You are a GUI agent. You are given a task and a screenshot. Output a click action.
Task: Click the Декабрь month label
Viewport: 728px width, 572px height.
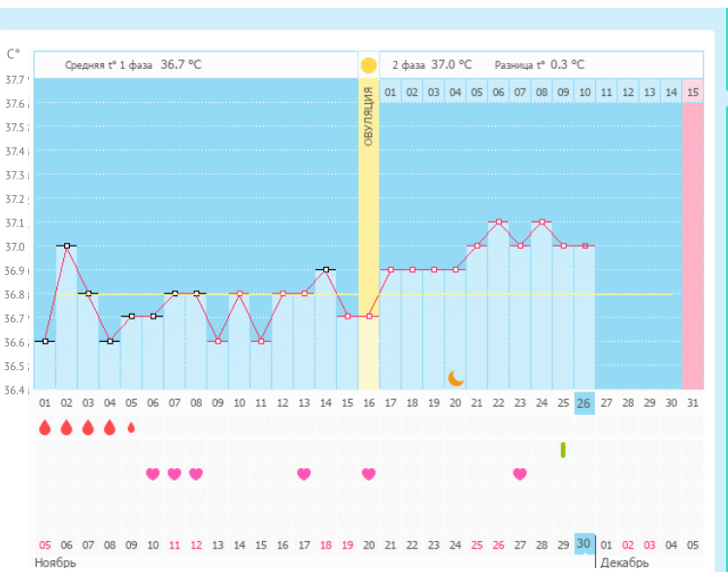tap(624, 563)
